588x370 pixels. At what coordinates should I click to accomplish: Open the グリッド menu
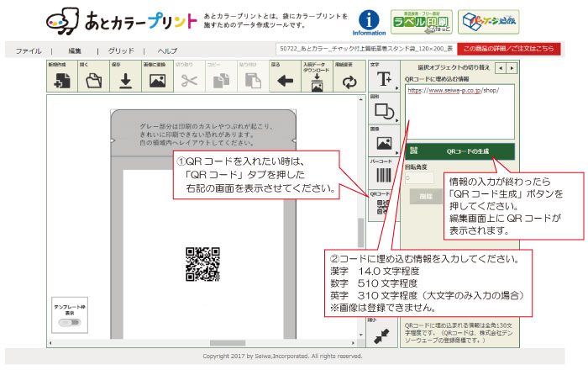121,50
